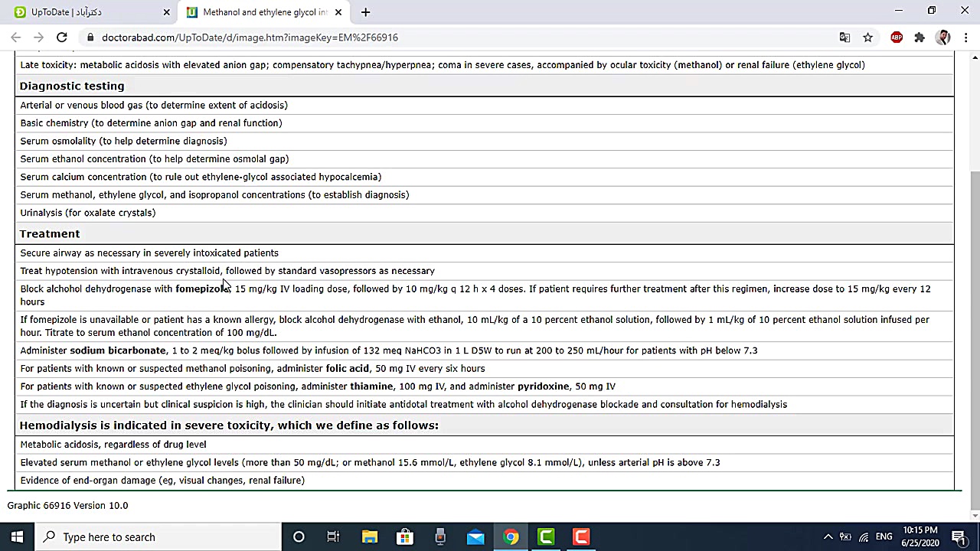Open the Windows Start menu
980x551 pixels.
click(17, 537)
